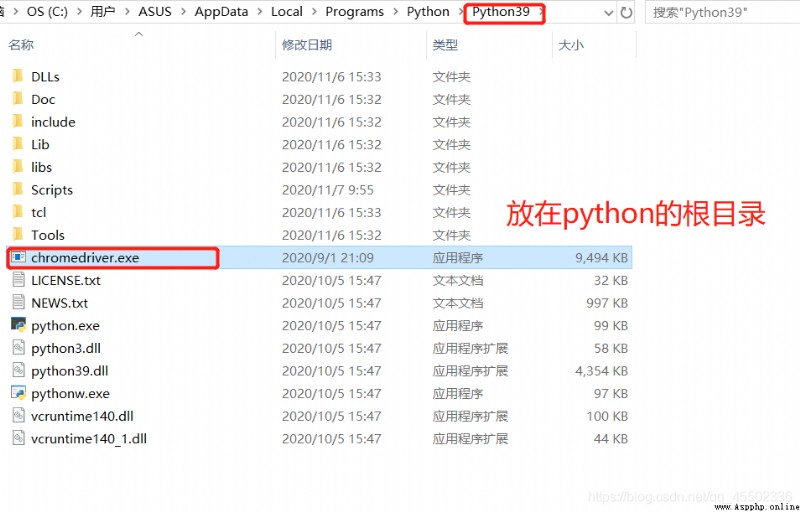
Task: Select the vcruntime140.dll file icon
Action: (18, 416)
